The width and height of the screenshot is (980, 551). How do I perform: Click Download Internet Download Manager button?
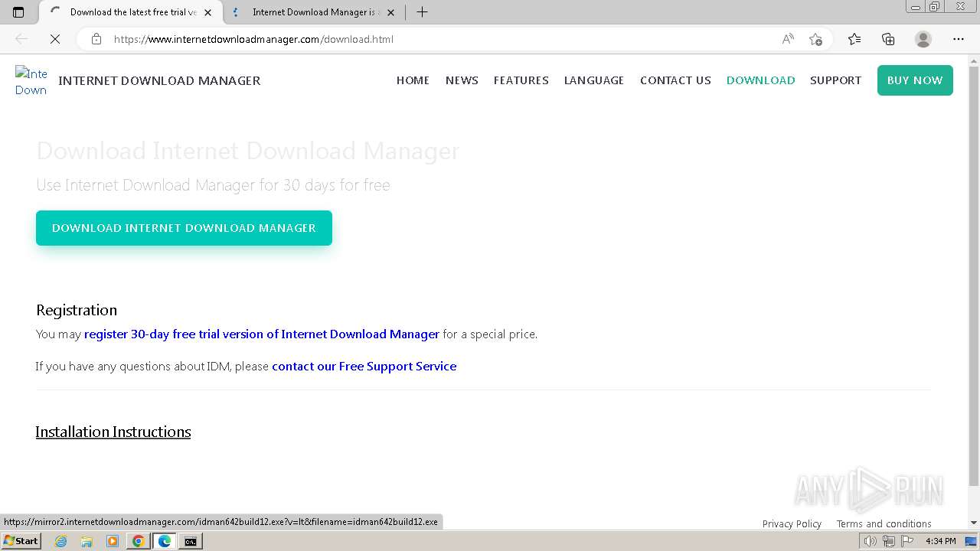click(x=184, y=228)
